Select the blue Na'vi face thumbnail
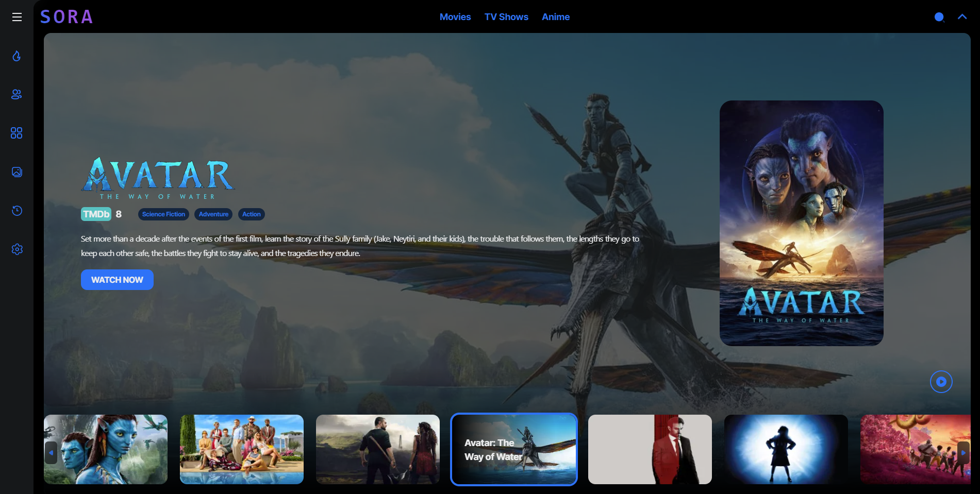The image size is (980, 494). (x=106, y=449)
